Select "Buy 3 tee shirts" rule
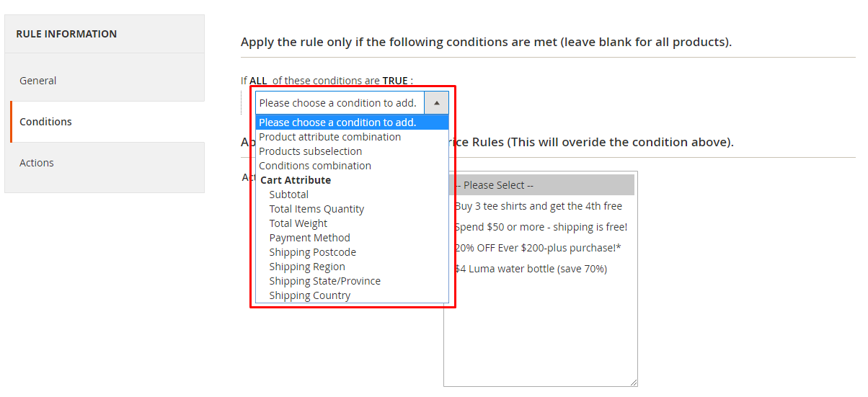Image resolution: width=868 pixels, height=397 pixels. (x=539, y=206)
